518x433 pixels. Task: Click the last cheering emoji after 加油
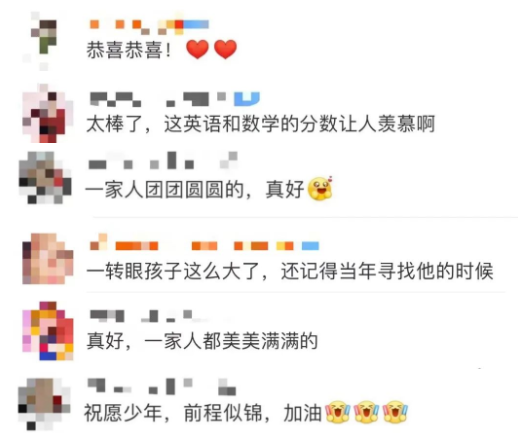pos(395,412)
